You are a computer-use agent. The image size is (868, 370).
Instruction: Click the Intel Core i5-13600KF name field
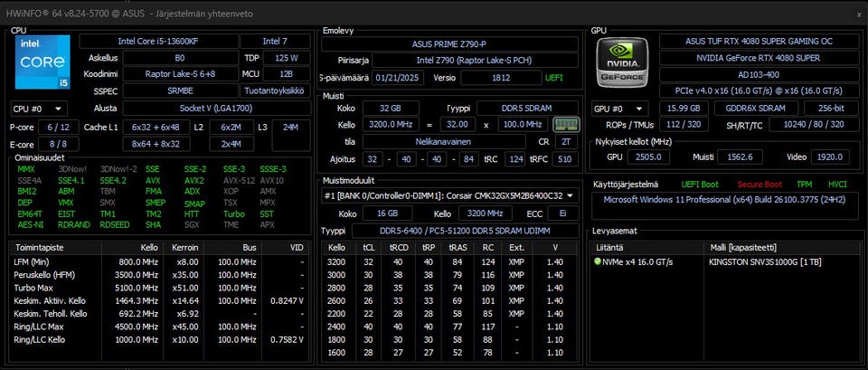155,41
